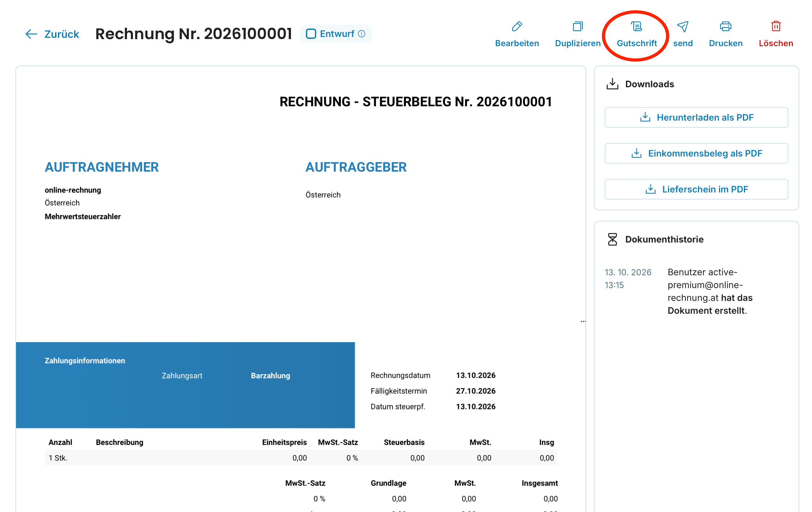The width and height of the screenshot is (812, 512).
Task: Click Einkommensbeleg als PDF button
Action: click(x=696, y=153)
